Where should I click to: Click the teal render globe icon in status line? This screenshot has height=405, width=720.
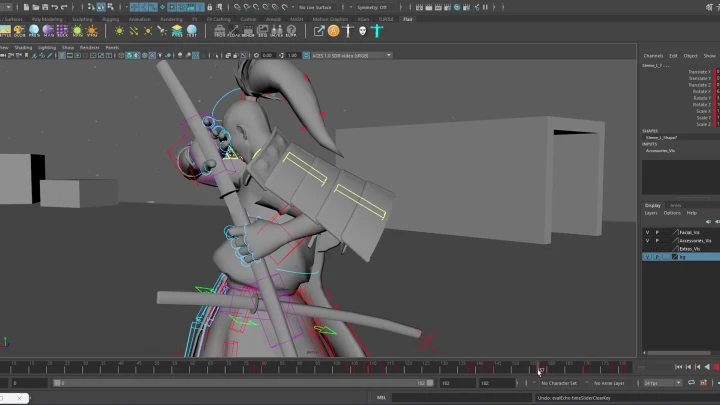457,7
